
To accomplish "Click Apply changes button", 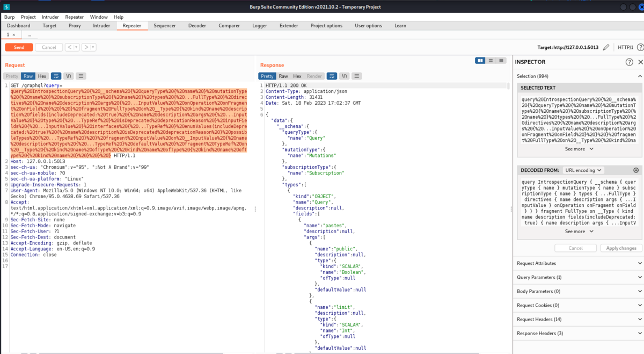I will point(621,248).
